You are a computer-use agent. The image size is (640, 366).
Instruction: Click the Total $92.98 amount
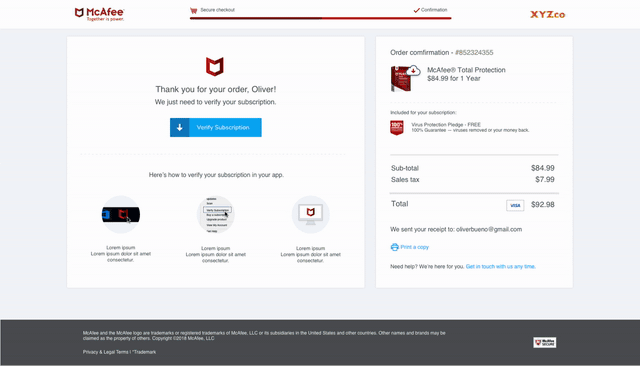pos(542,205)
